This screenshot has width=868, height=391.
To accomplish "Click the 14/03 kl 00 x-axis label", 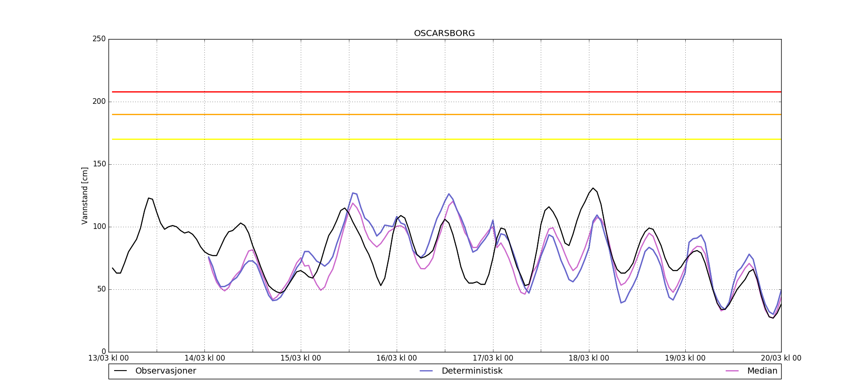I will click(205, 358).
